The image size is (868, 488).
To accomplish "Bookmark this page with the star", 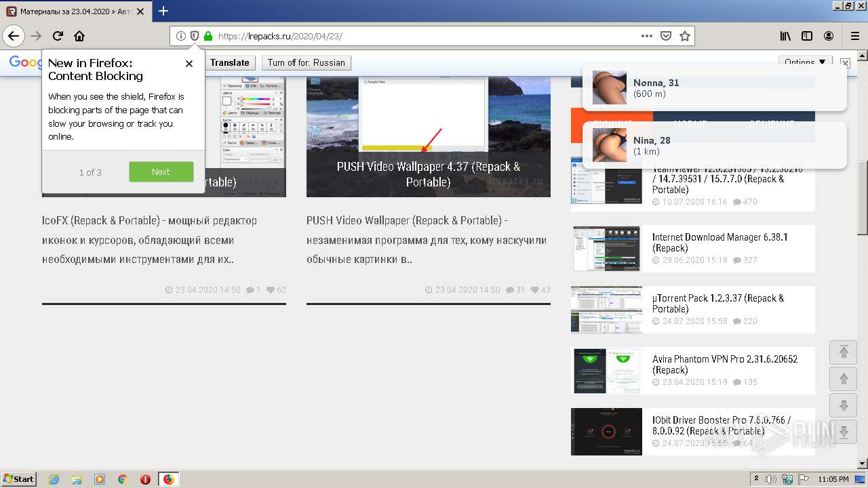I will (x=685, y=36).
